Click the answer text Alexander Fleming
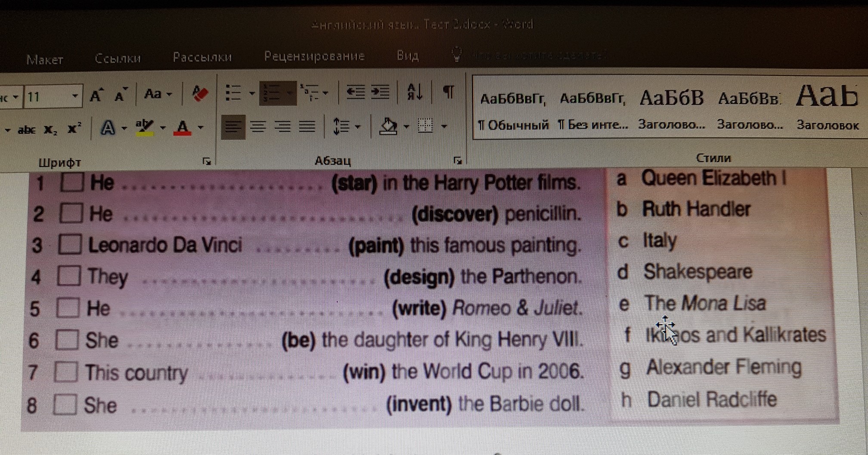 point(724,368)
